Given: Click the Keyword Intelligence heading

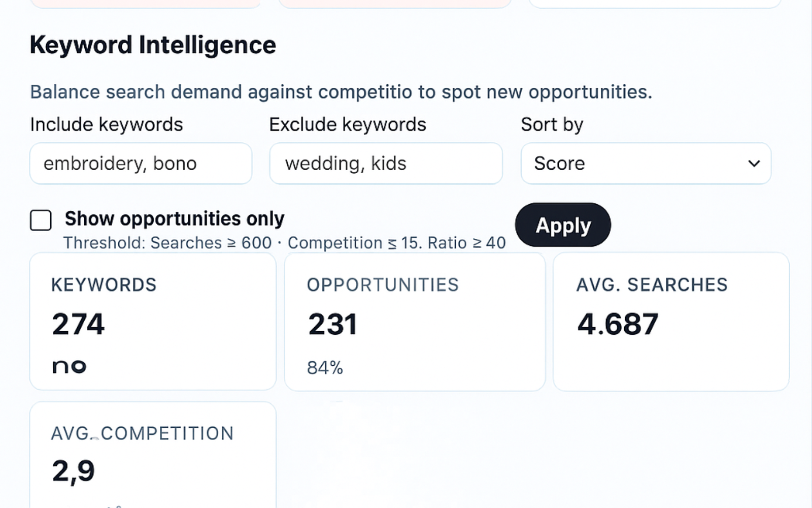Looking at the screenshot, I should pyautogui.click(x=153, y=45).
